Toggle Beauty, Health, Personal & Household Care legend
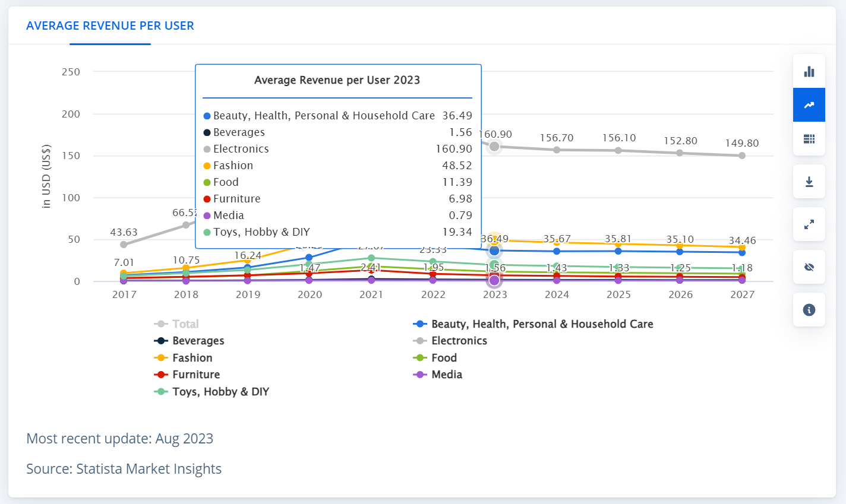 (533, 324)
